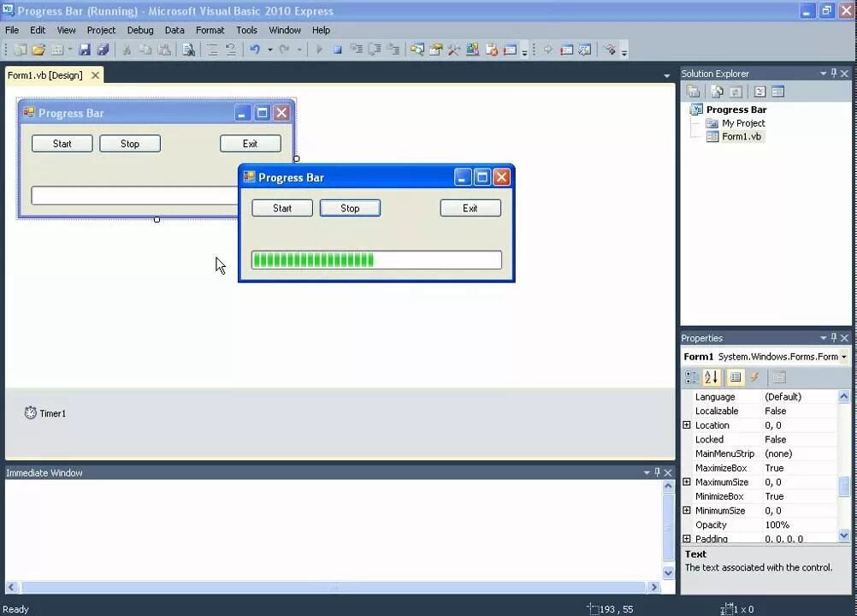Expand the MinimumSize property
The width and height of the screenshot is (857, 616).
(x=687, y=510)
